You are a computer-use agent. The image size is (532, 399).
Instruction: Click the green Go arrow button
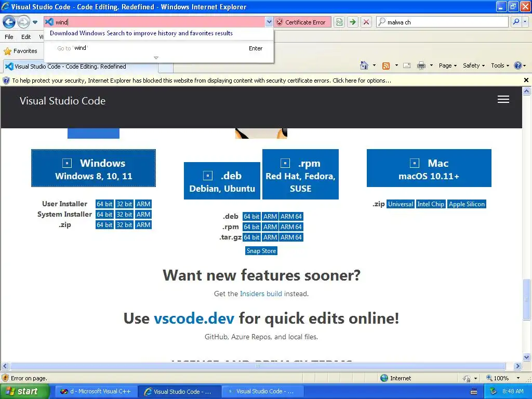353,22
